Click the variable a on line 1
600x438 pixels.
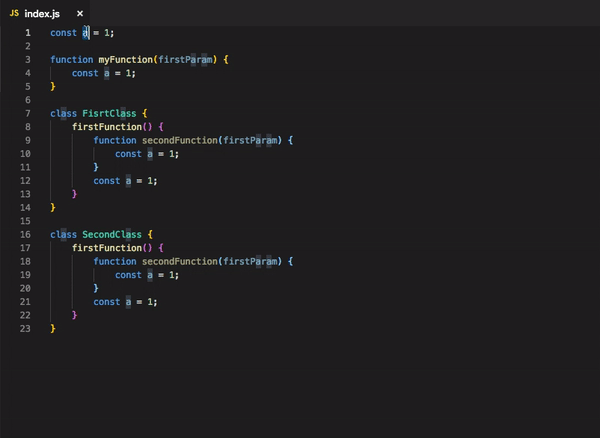(x=85, y=32)
